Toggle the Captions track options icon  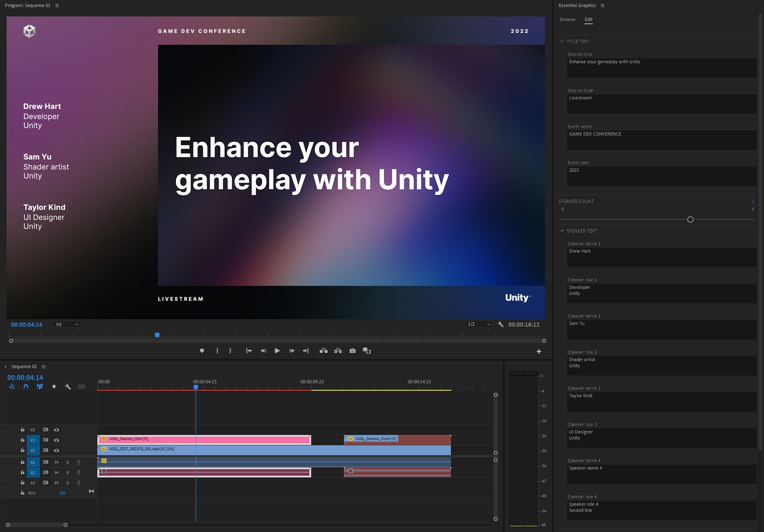tap(82, 387)
